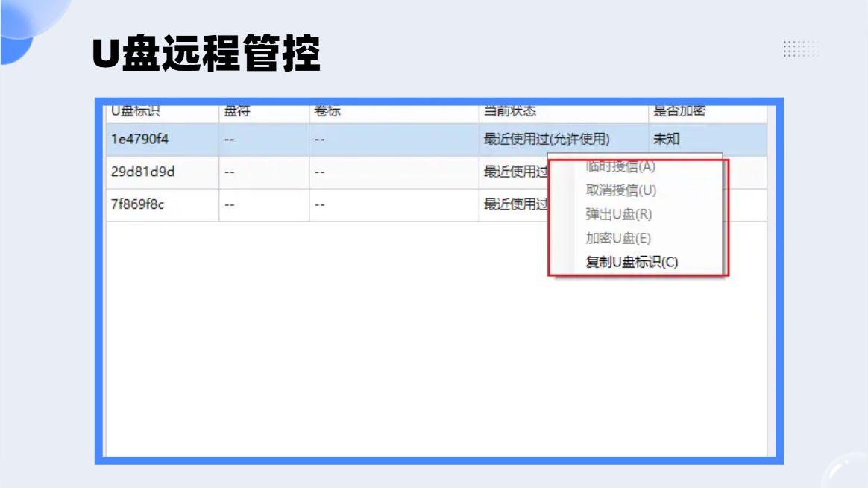
Task: Click the 卷标 cell in row 7f869f8c
Action: point(394,204)
